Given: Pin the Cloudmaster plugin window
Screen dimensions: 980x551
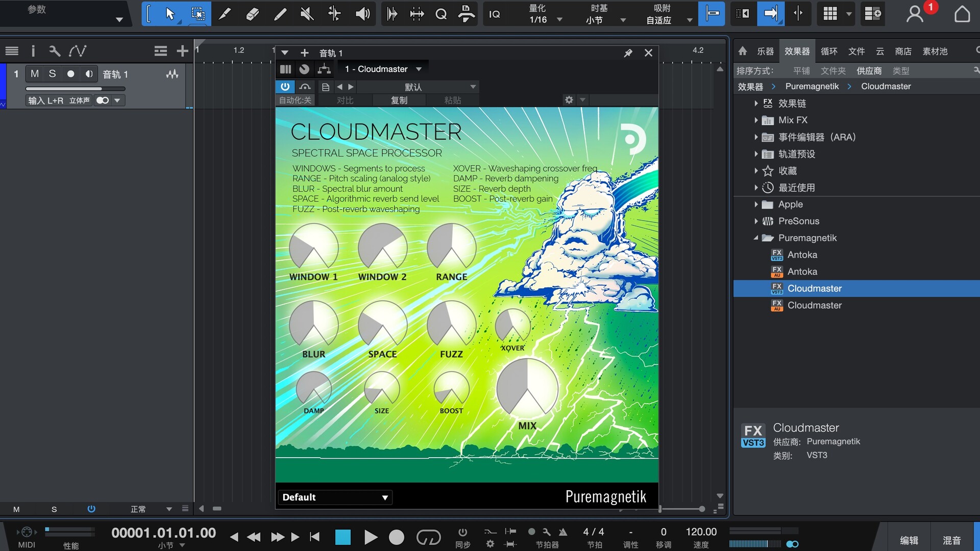Looking at the screenshot, I should 628,53.
